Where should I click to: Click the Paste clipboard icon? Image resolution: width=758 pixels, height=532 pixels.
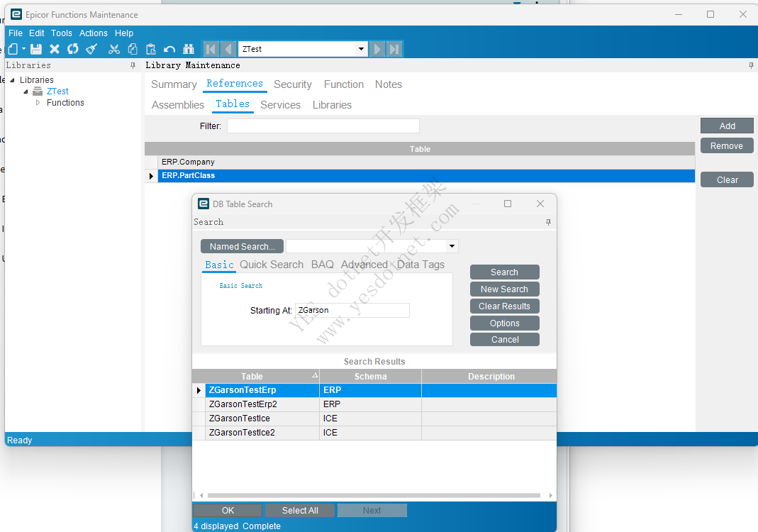point(151,49)
